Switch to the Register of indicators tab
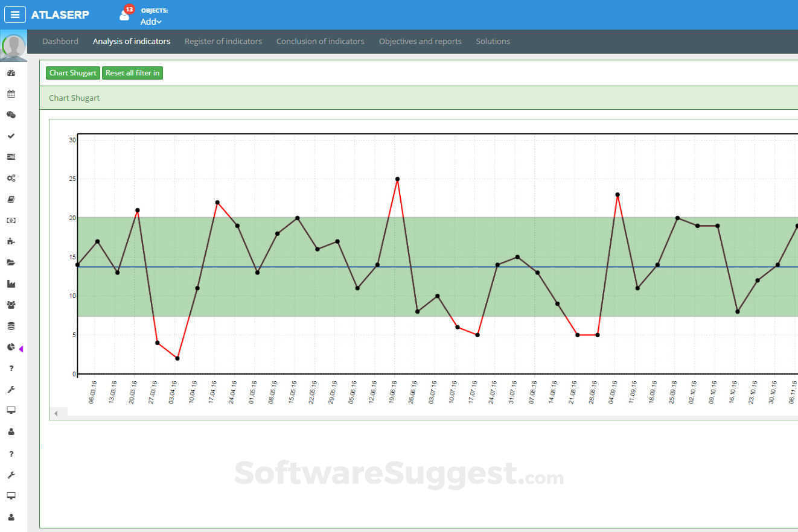Screen dimensions: 798x532 [223, 41]
